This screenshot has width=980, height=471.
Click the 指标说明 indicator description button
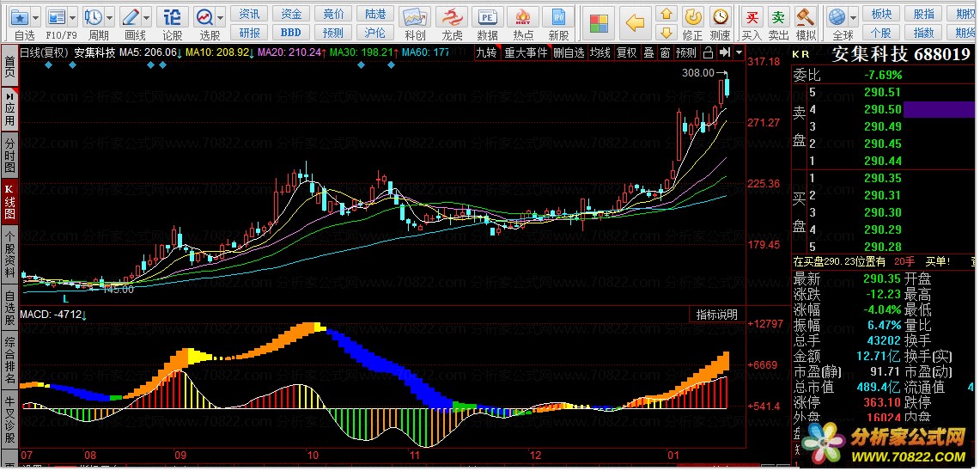[x=716, y=315]
